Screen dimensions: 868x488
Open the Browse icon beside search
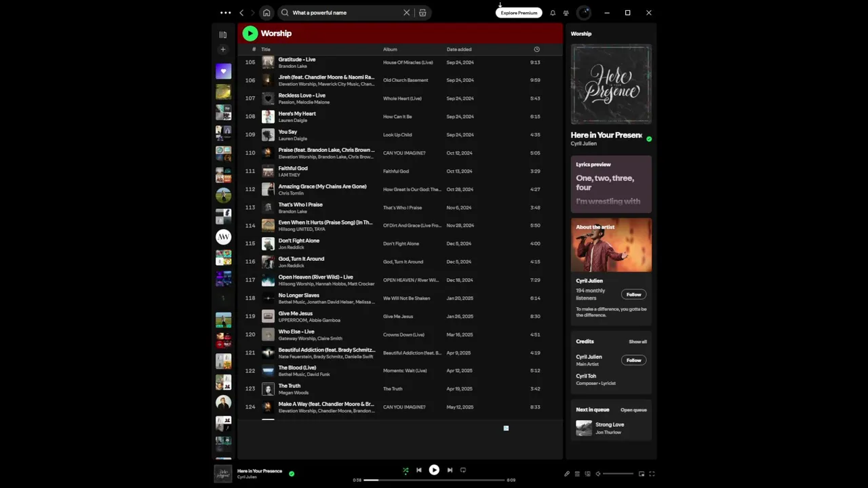[x=422, y=13]
